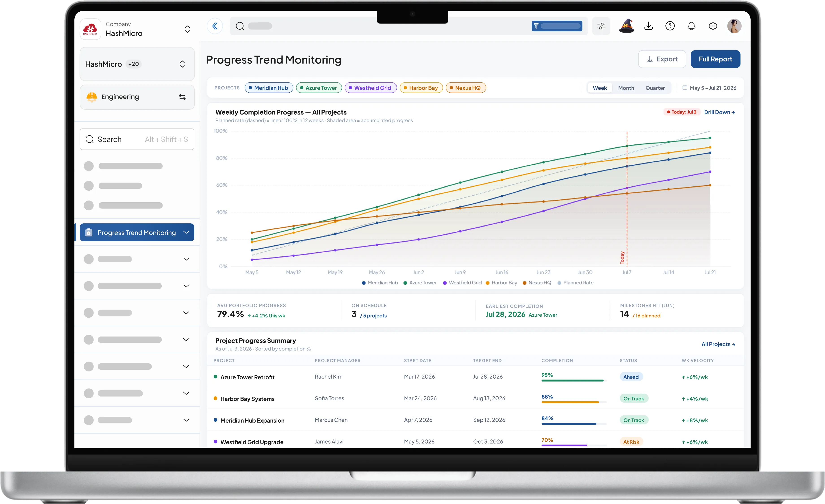Open the user profile avatar
Viewport: 825px width, 504px height.
coord(734,26)
